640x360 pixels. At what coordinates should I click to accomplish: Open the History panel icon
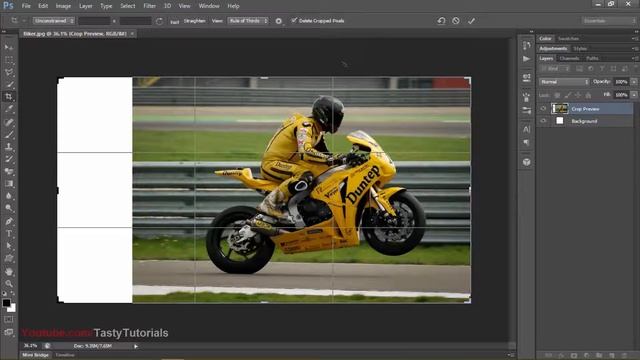click(527, 45)
